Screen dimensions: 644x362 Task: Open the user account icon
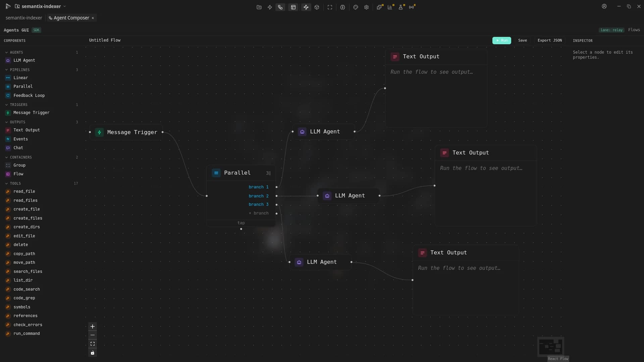pos(604,6)
